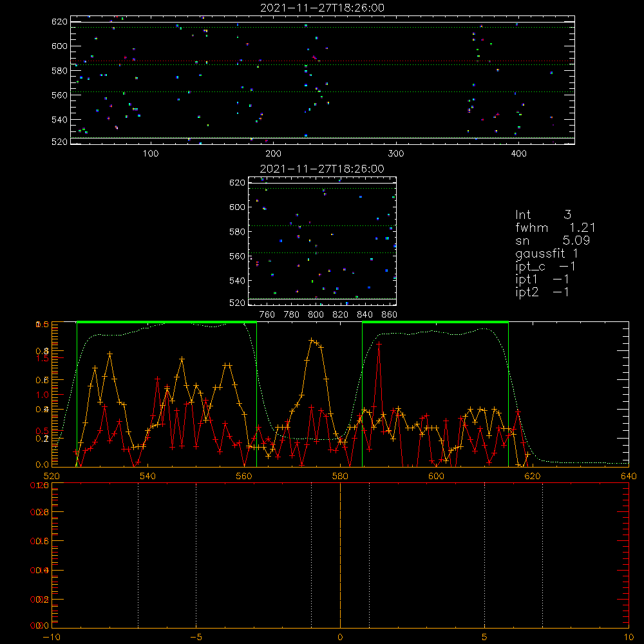Click the white dotted vertical line at -7
Screen dimensions: 644x644
pyautogui.click(x=138, y=555)
